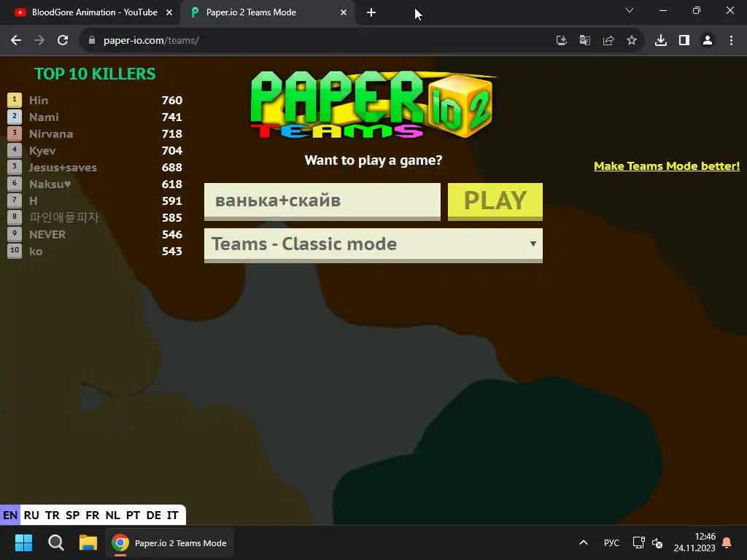Open Chrome downloads icon
This screenshot has width=747, height=560.
(x=661, y=41)
